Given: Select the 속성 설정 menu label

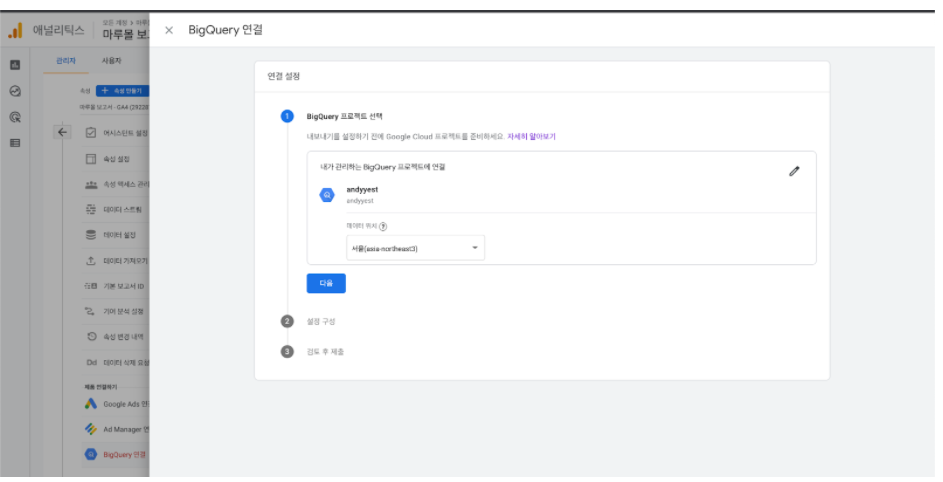Looking at the screenshot, I should tap(117, 159).
